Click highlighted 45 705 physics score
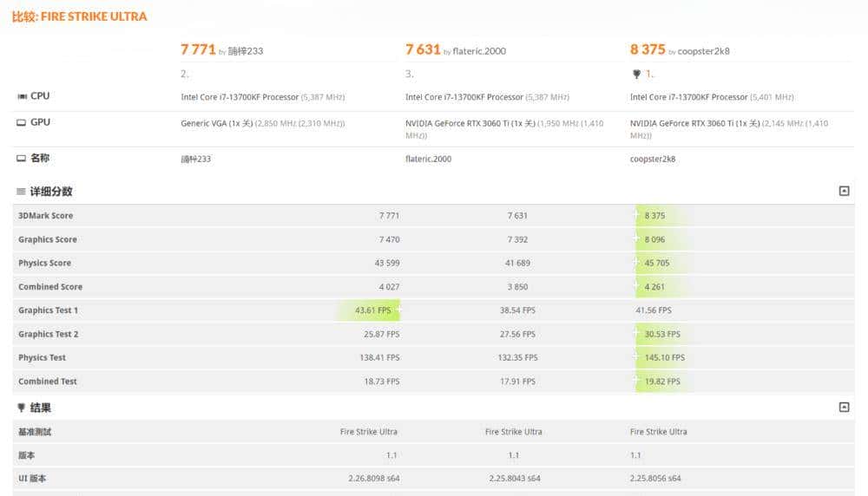 click(656, 264)
